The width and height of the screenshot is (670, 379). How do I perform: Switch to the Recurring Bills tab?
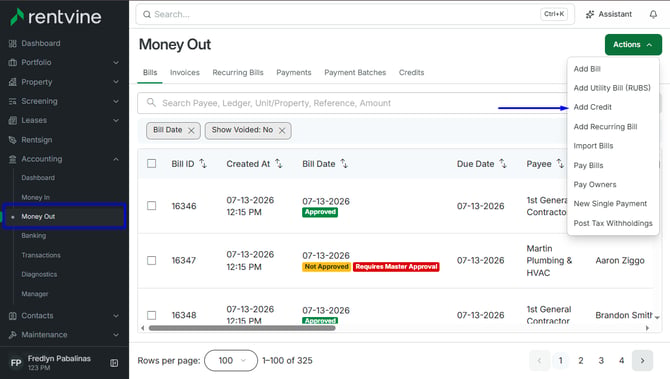click(238, 73)
